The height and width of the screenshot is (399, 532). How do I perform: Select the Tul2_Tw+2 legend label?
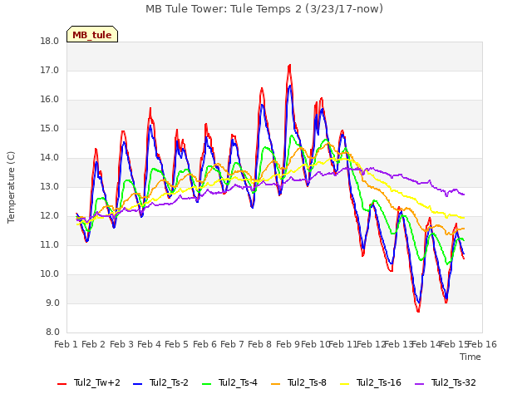pos(97,382)
